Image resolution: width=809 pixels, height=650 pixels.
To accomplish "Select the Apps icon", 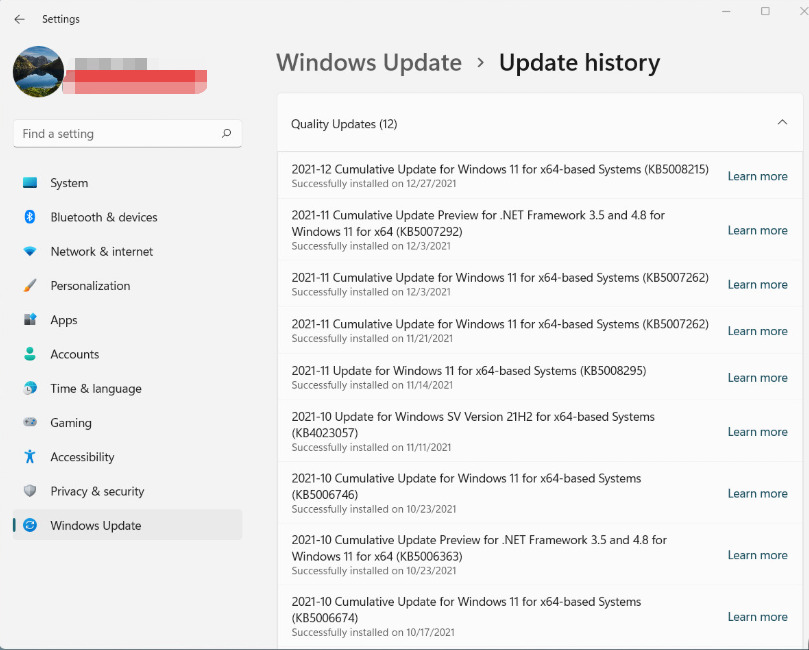I will coord(31,320).
